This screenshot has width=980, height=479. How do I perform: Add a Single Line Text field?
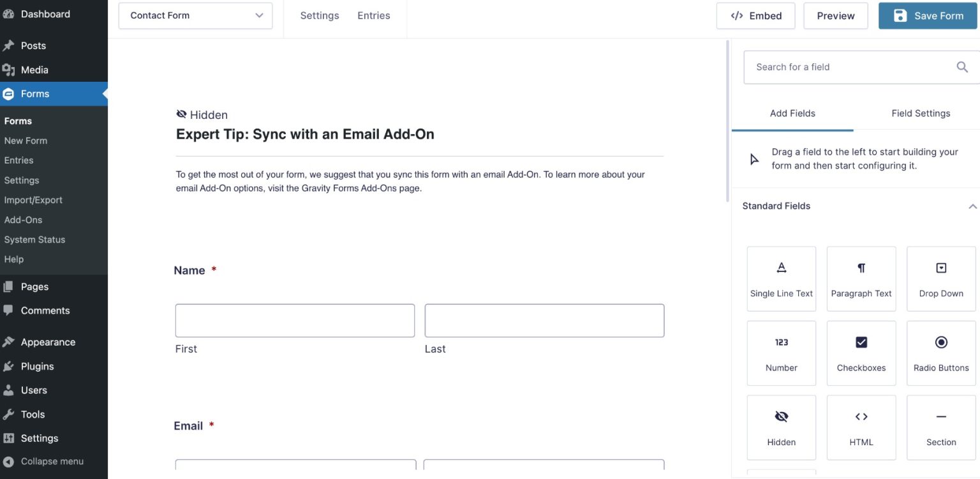[x=781, y=279]
